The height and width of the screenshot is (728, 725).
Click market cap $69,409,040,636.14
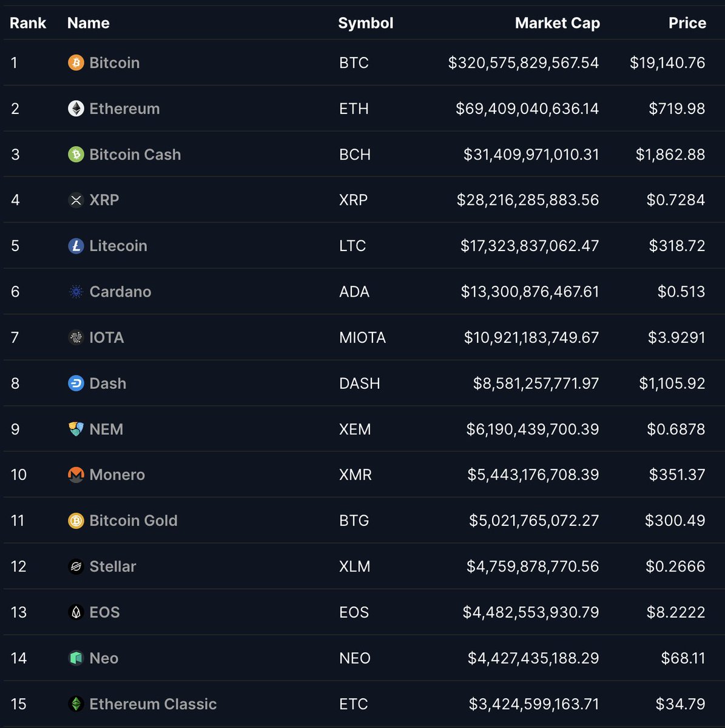click(x=527, y=109)
